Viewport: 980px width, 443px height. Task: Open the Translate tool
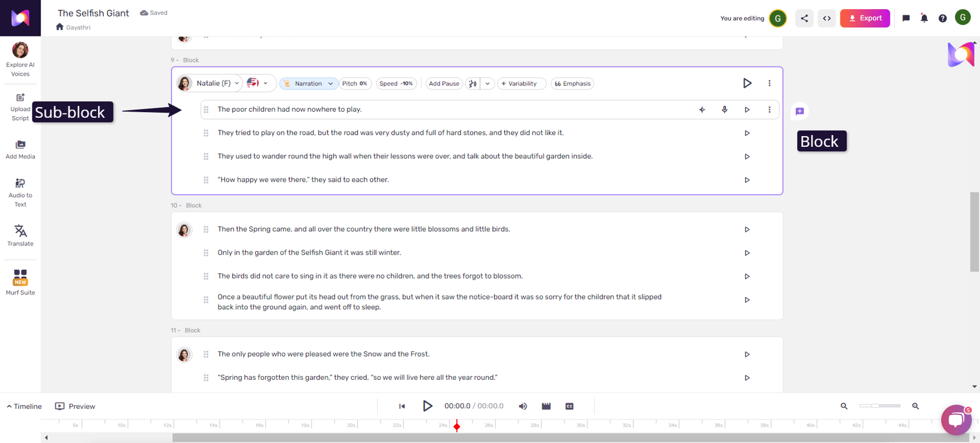click(20, 235)
